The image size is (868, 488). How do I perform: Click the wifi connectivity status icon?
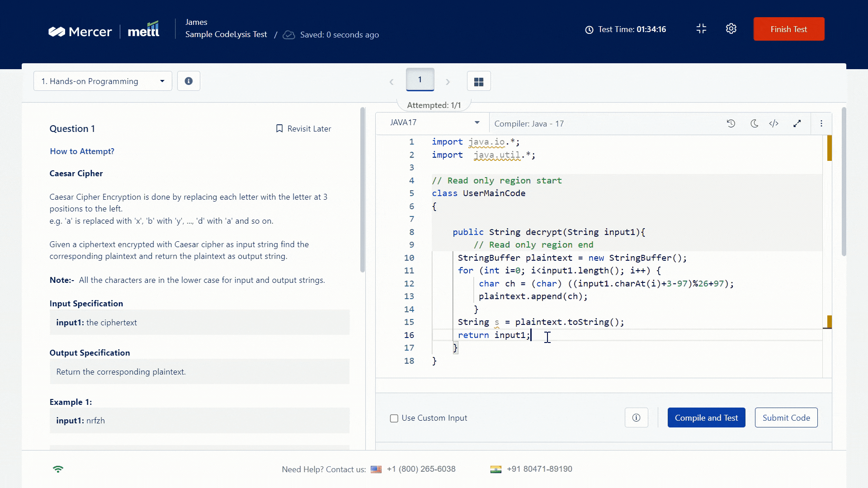coord(58,469)
